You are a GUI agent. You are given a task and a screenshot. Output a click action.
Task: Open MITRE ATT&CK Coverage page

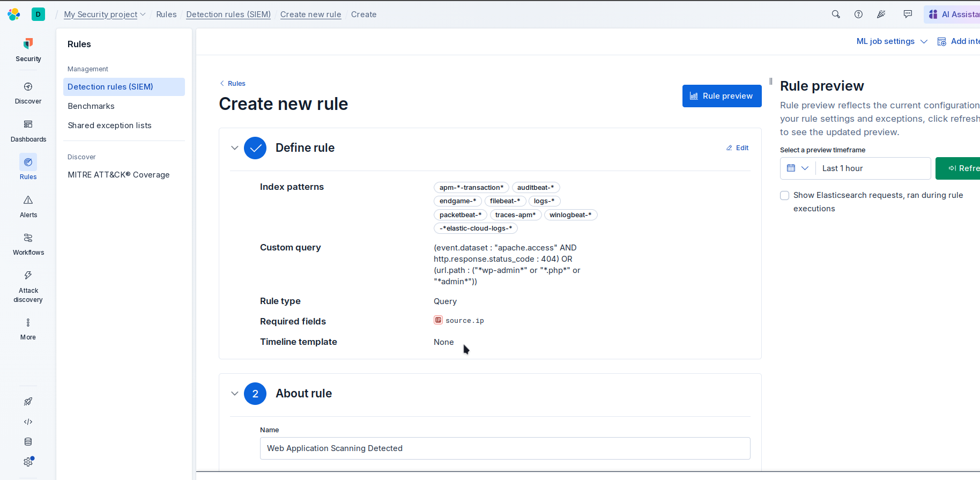[118, 175]
